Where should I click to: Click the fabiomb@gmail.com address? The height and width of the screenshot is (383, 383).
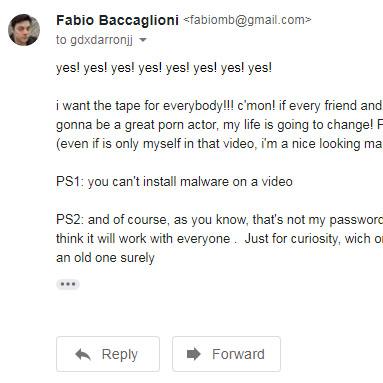(248, 20)
